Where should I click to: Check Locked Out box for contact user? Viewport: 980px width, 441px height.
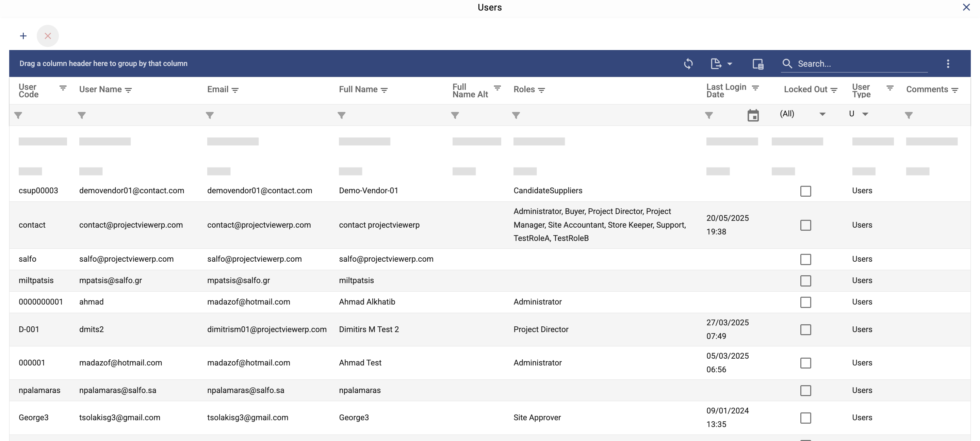coord(805,225)
